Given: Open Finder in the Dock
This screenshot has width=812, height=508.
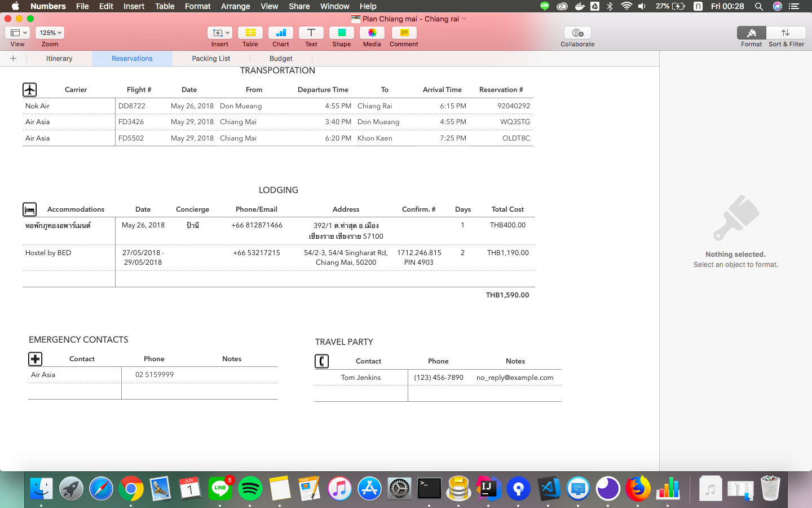Looking at the screenshot, I should (41, 489).
